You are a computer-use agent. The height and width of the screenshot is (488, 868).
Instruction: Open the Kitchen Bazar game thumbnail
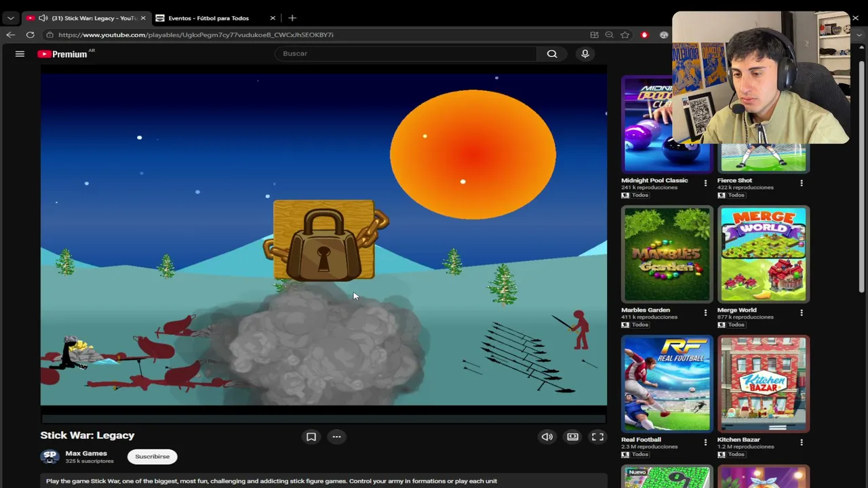tap(764, 384)
